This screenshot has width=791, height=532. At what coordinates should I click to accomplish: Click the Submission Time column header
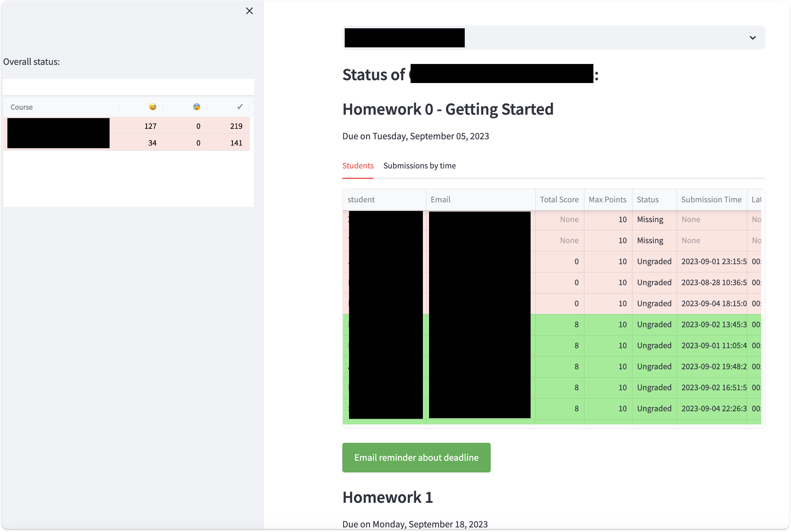[711, 200]
